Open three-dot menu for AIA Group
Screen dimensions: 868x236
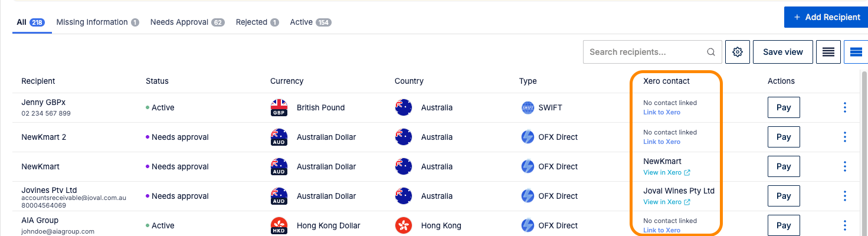coord(845,225)
